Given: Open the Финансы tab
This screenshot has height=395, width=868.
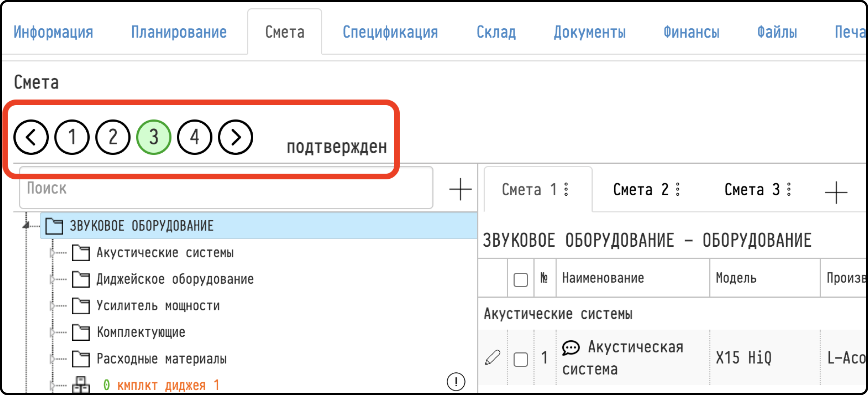Looking at the screenshot, I should [x=691, y=32].
